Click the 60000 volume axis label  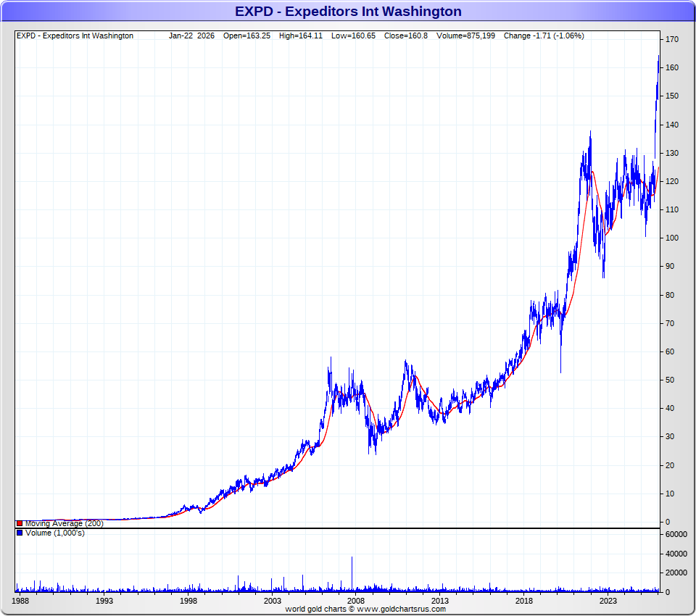click(676, 535)
